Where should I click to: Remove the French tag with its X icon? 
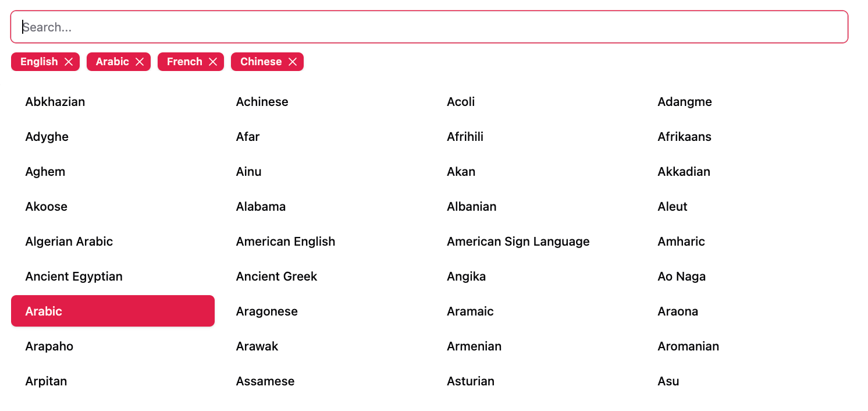[213, 62]
